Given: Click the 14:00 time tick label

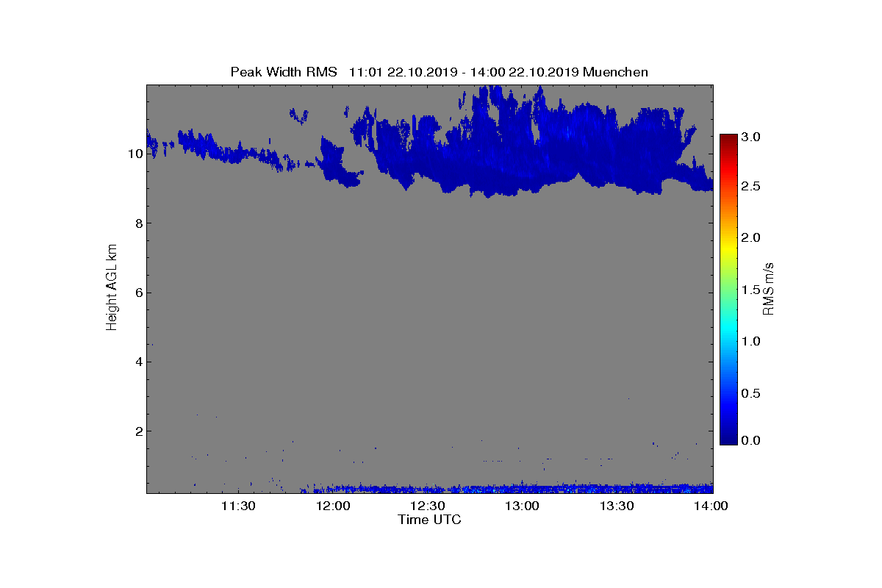Looking at the screenshot, I should [711, 506].
